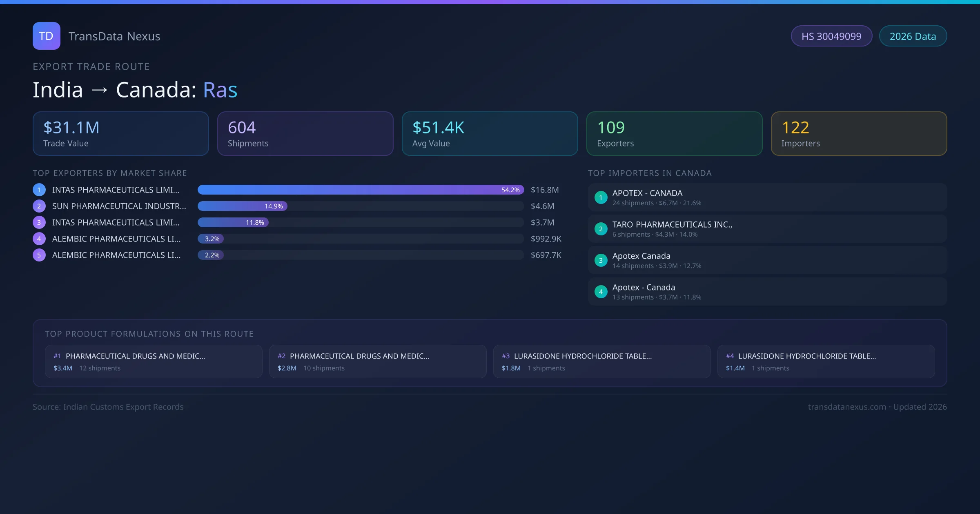
Task: Click the 54.2% market share bar
Action: [x=360, y=190]
